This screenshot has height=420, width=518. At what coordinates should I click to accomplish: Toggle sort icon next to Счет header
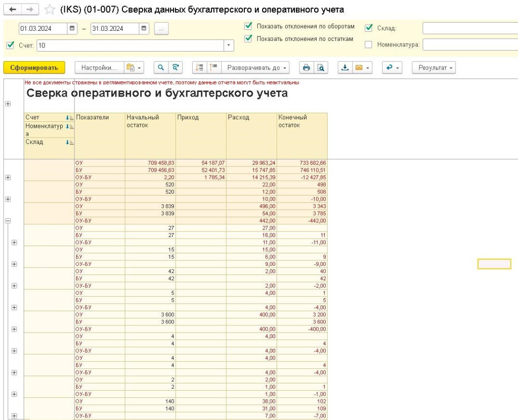click(x=69, y=118)
